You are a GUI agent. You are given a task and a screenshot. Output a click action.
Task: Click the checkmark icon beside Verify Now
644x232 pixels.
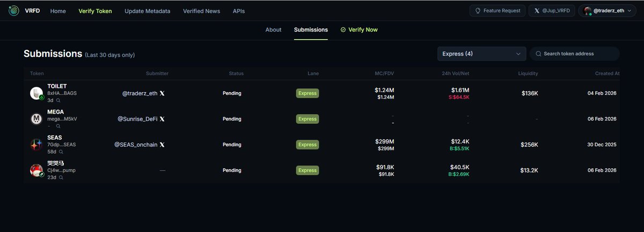tap(343, 30)
